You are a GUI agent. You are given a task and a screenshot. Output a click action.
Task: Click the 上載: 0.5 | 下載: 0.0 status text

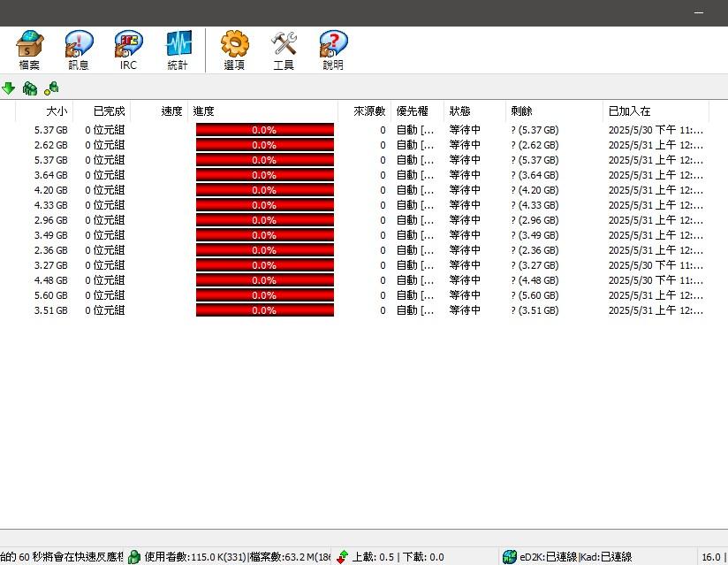tap(398, 557)
